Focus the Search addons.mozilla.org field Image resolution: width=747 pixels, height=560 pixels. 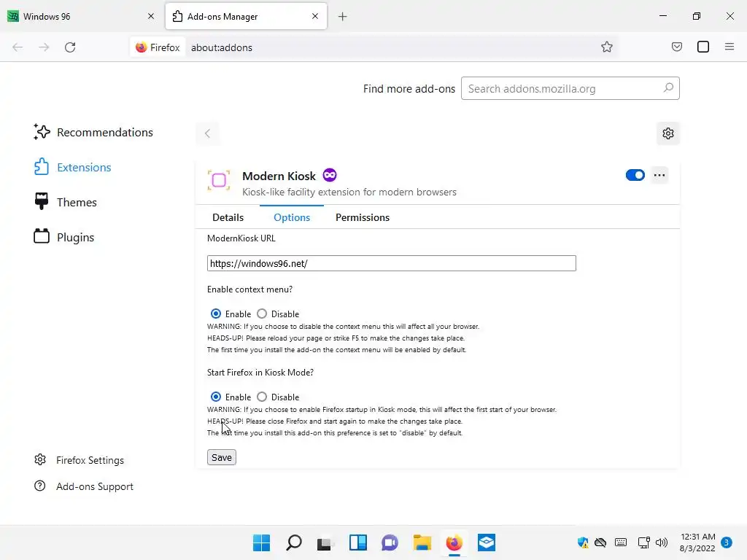[x=570, y=88]
